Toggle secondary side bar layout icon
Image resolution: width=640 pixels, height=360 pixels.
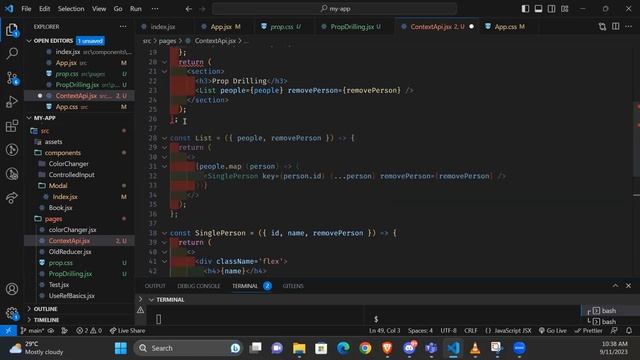[x=551, y=9]
